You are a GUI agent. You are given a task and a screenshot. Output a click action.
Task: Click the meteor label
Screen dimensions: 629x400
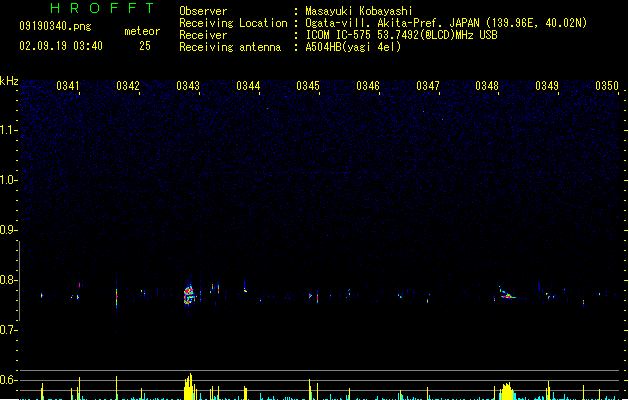coord(142,31)
